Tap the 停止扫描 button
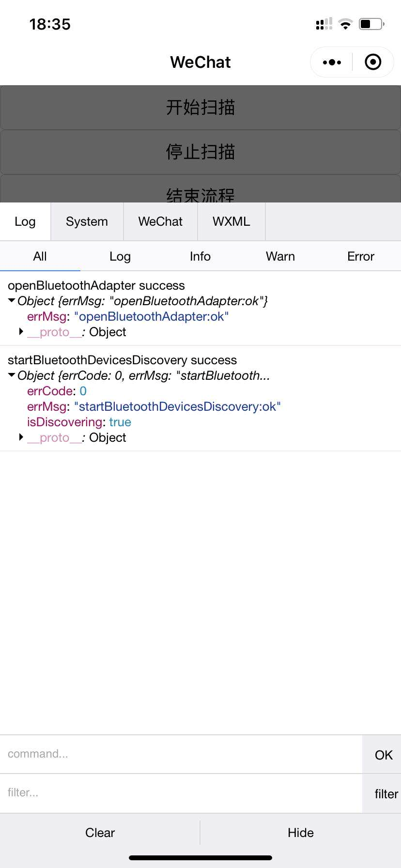 coord(200,152)
